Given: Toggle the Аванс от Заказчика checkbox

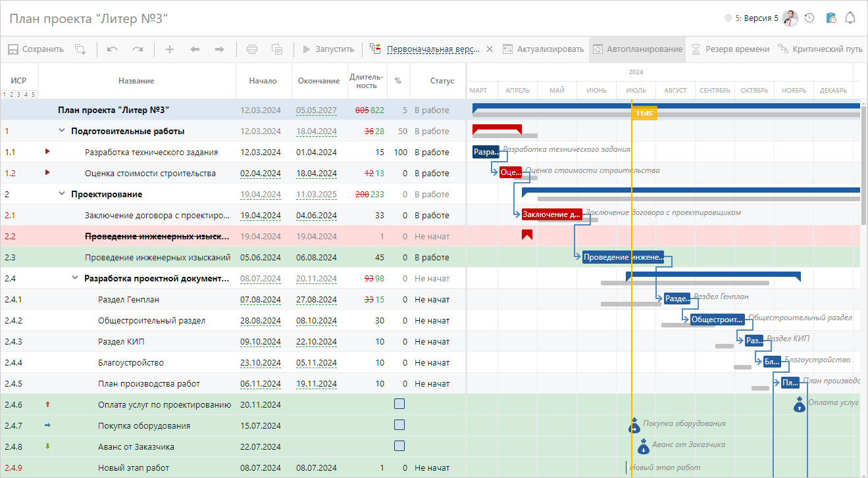Looking at the screenshot, I should click(399, 446).
